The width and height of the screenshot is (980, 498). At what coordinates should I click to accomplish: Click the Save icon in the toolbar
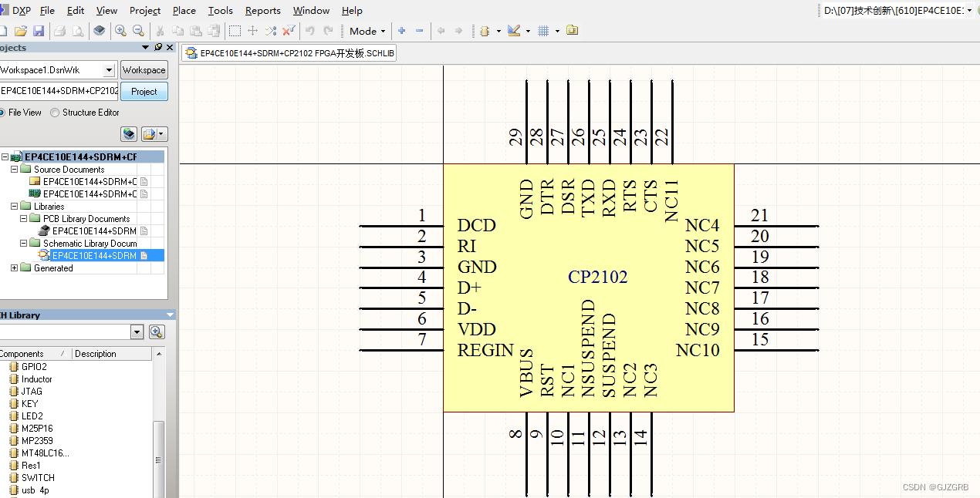(x=39, y=31)
